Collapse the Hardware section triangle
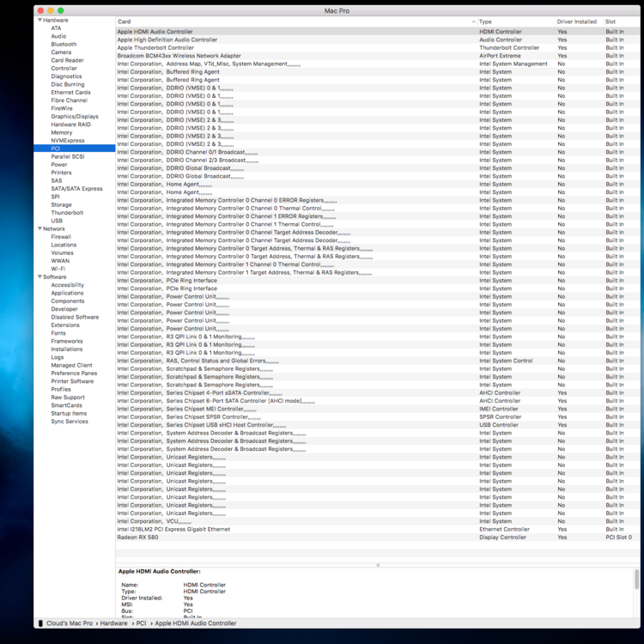The width and height of the screenshot is (644, 644). (39, 20)
